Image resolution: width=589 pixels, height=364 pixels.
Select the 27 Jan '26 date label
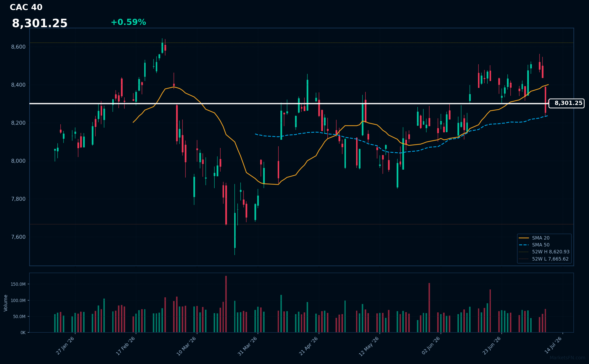pyautogui.click(x=65, y=346)
